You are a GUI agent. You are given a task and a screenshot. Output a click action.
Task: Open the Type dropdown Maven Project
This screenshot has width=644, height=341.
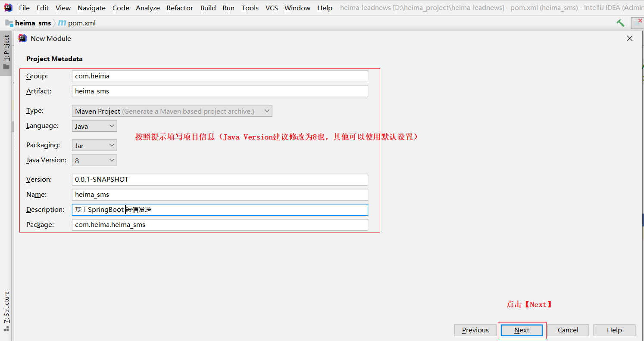click(172, 111)
